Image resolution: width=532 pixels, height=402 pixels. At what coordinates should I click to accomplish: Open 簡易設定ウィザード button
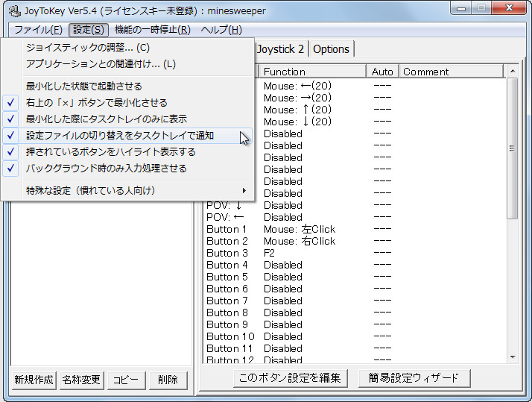pos(414,378)
